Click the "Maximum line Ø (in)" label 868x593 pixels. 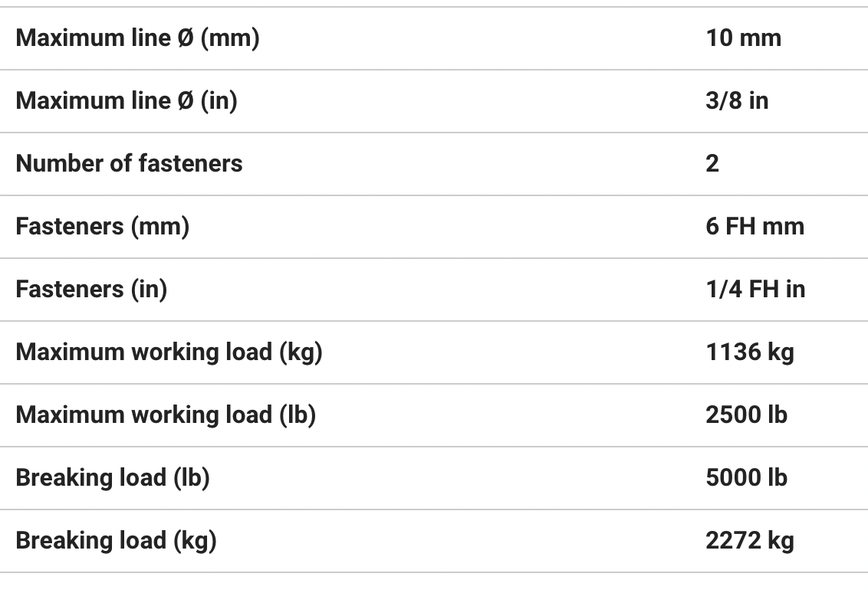tap(127, 100)
